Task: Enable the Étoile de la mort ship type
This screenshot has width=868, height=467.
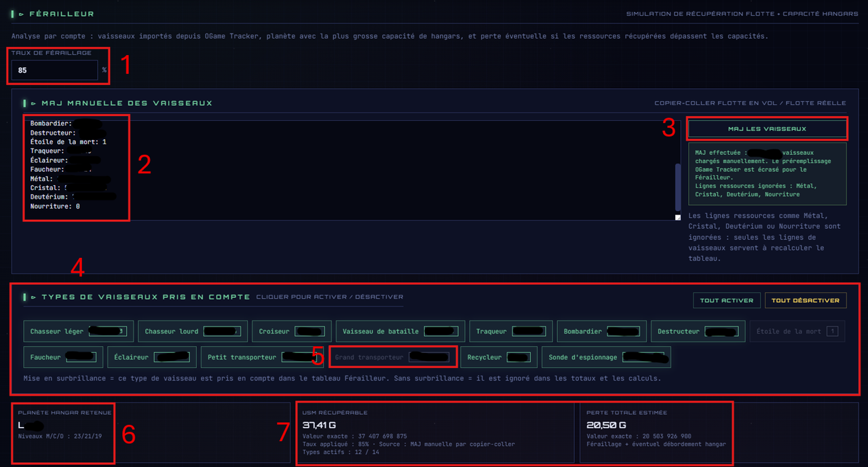Action: click(797, 331)
